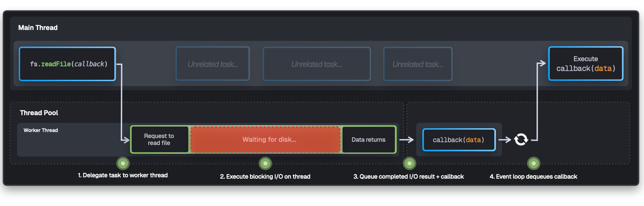Select the Execute callback(data) box

(585, 64)
